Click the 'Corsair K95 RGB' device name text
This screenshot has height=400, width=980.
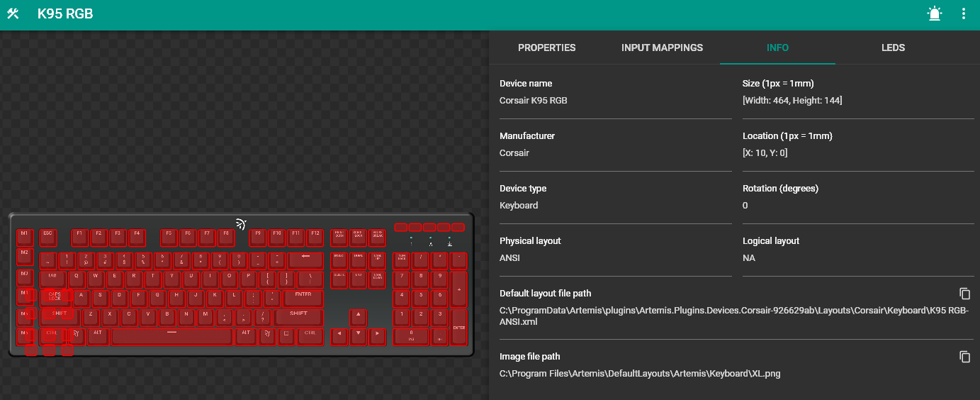[534, 100]
